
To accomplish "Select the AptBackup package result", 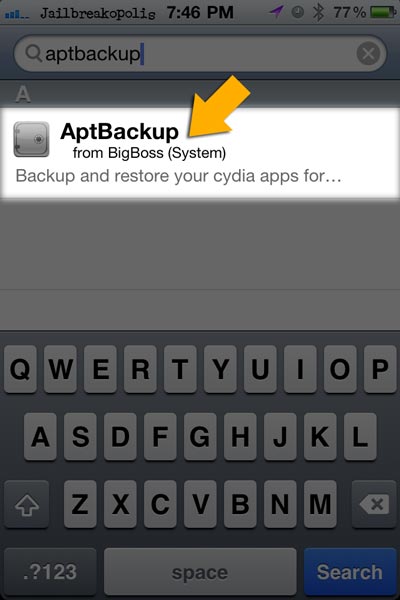I will coord(200,153).
